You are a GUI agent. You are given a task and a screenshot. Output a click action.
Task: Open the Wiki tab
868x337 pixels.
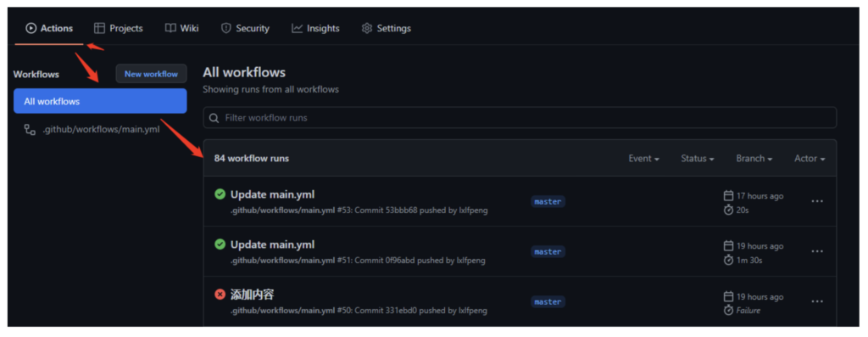pyautogui.click(x=182, y=28)
